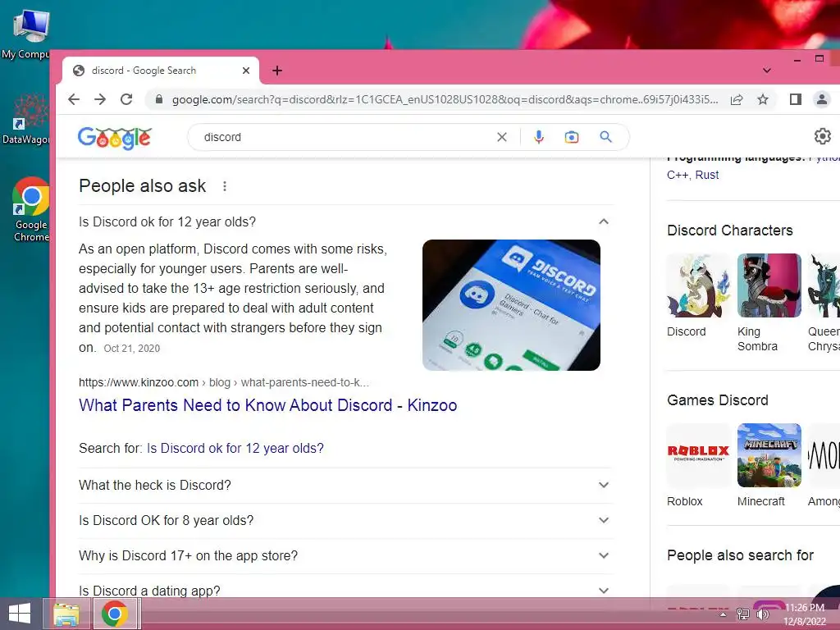This screenshot has height=630, width=840.
Task: Click the taskbar clock showing 11:26 PM
Action: pyautogui.click(x=805, y=614)
